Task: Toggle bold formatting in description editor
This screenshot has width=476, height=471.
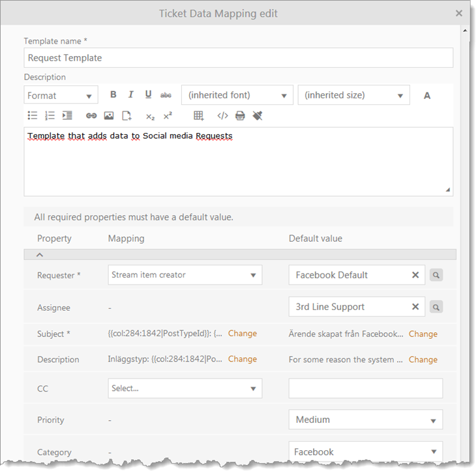Action: coord(113,95)
